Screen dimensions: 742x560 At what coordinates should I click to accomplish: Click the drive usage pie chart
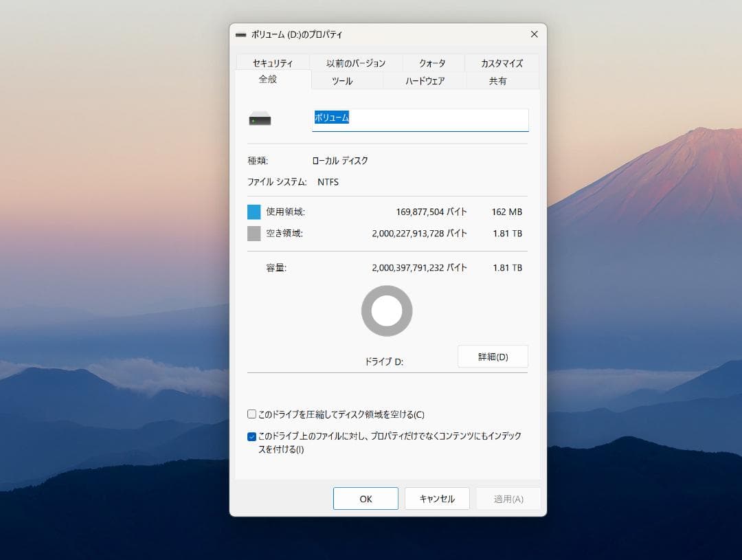coord(387,311)
